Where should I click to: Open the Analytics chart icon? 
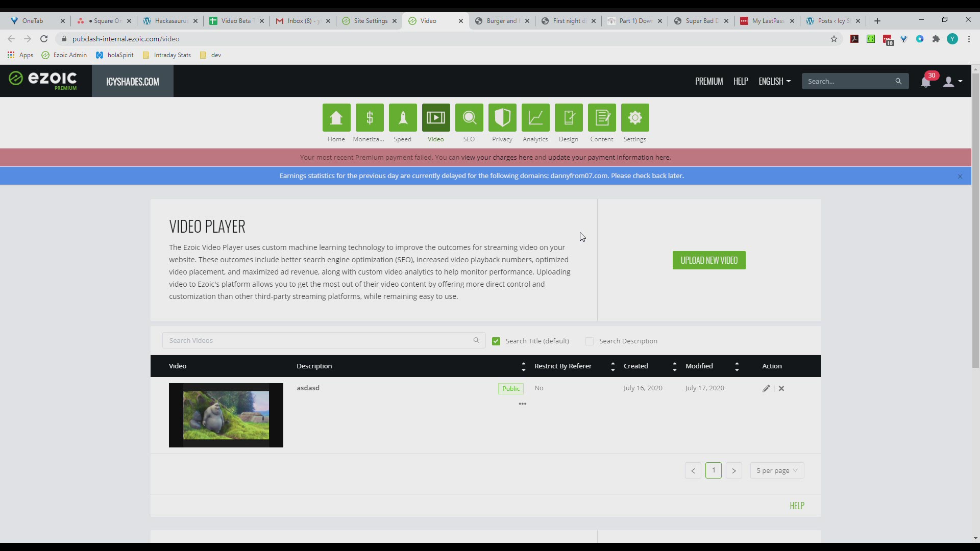click(535, 117)
